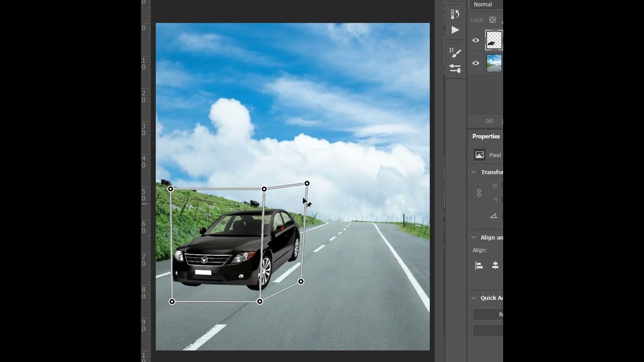Viewport: 644px width, 362px height.
Task: Click the H height label
Action: [496, 200]
